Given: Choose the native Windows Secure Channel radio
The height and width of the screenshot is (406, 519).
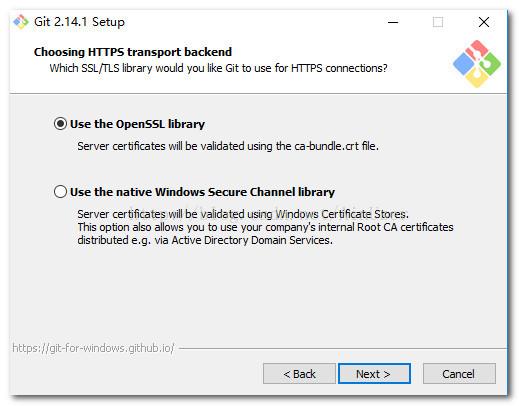Looking at the screenshot, I should (x=60, y=192).
